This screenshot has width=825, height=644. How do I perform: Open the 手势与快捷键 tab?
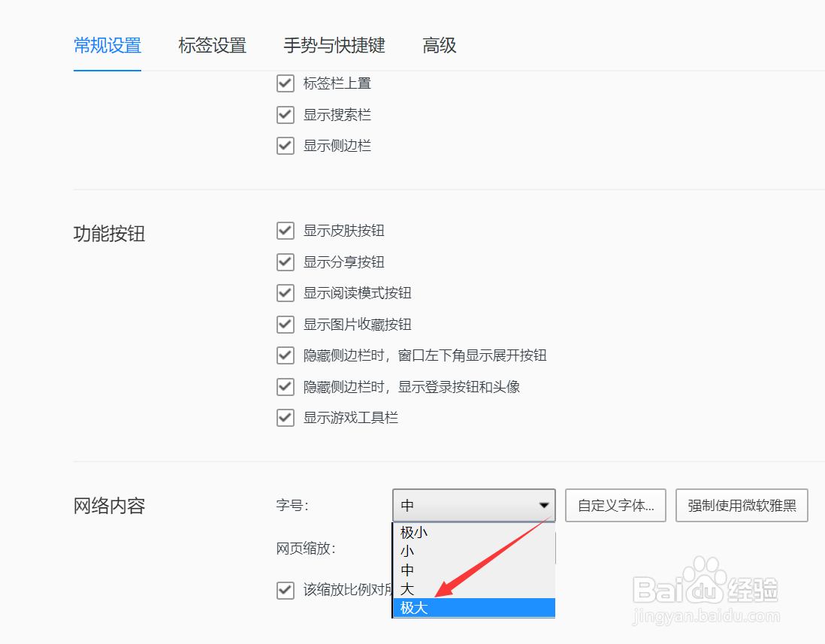pyautogui.click(x=334, y=46)
